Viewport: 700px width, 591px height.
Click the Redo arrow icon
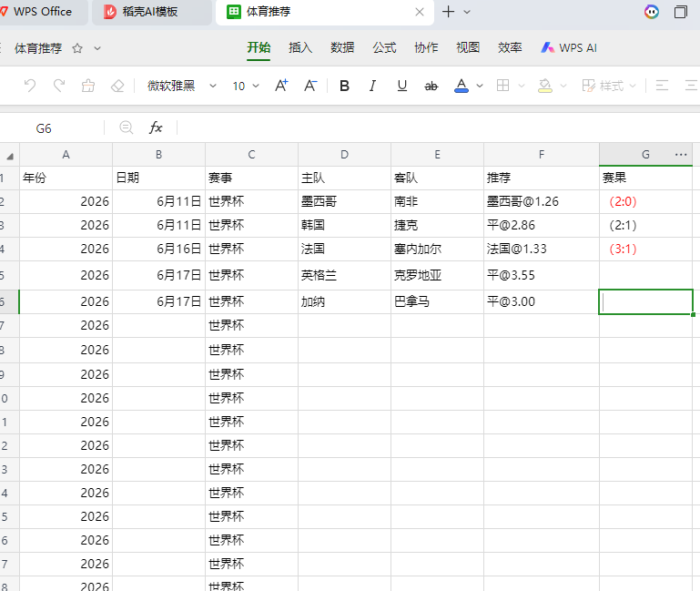coord(59,86)
